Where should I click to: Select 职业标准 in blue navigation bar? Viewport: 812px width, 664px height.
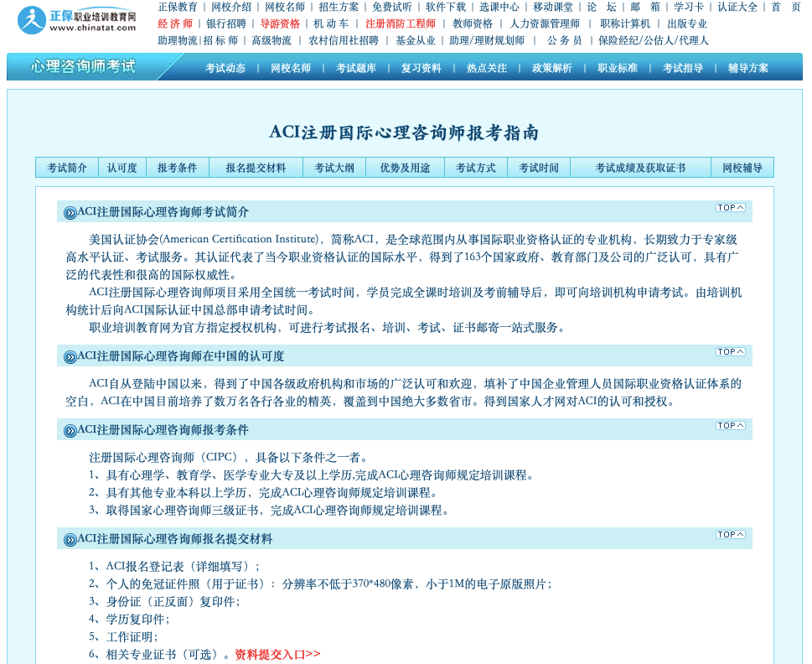618,69
